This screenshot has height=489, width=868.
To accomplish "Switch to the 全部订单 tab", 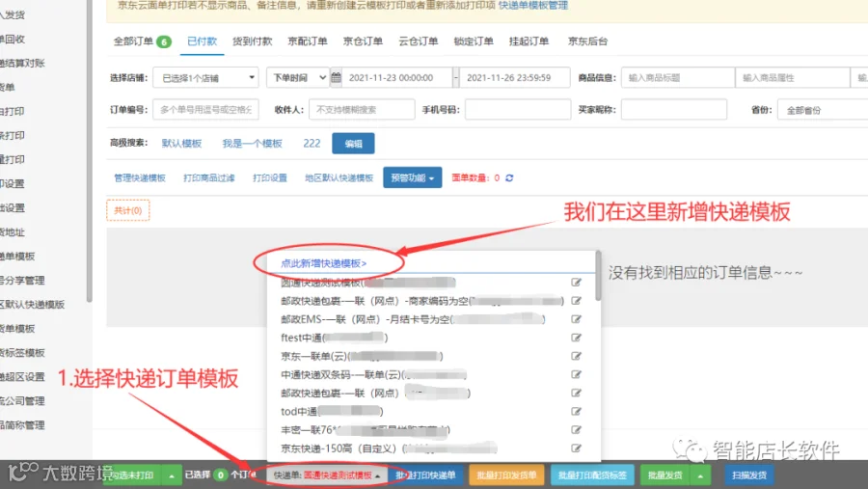I will point(143,41).
